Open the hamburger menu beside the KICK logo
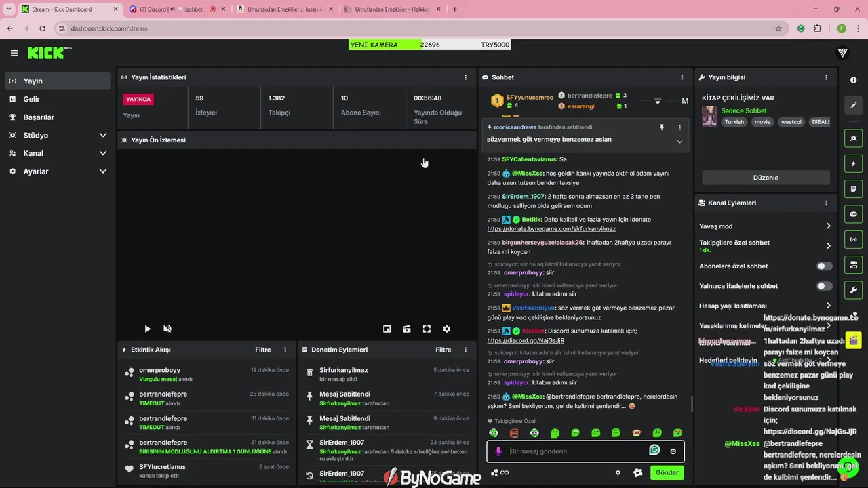The height and width of the screenshot is (488, 868). click(x=14, y=53)
